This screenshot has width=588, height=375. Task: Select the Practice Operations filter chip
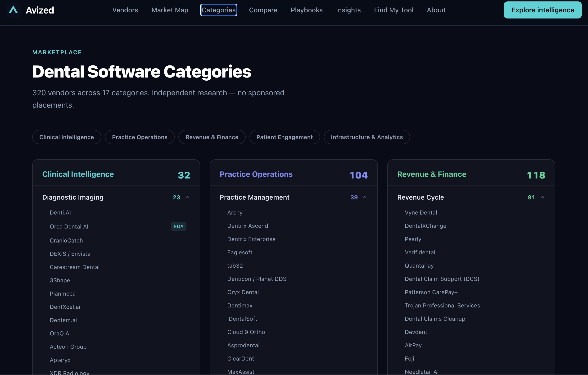140,137
